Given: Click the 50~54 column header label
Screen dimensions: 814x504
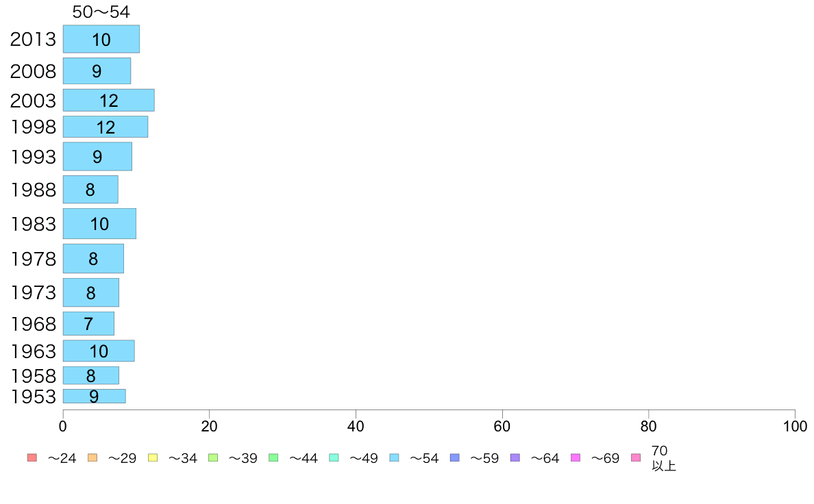Looking at the screenshot, I should pos(101,12).
